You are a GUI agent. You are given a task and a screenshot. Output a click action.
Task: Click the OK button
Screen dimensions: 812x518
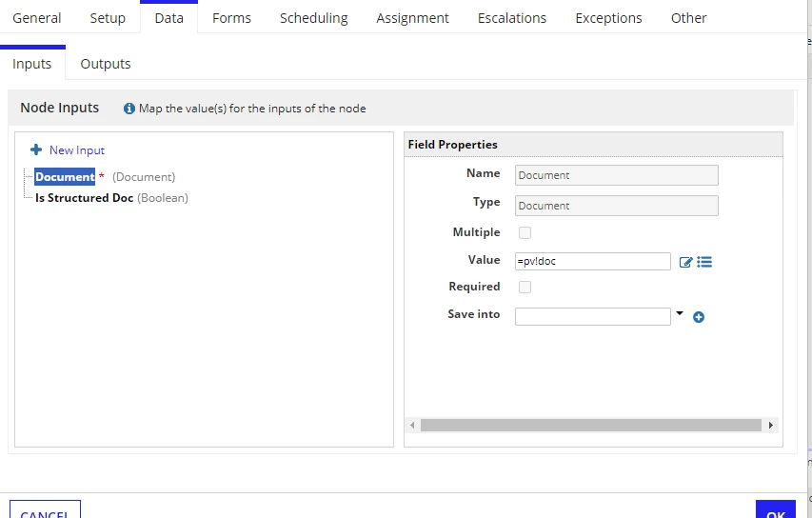[x=775, y=510]
